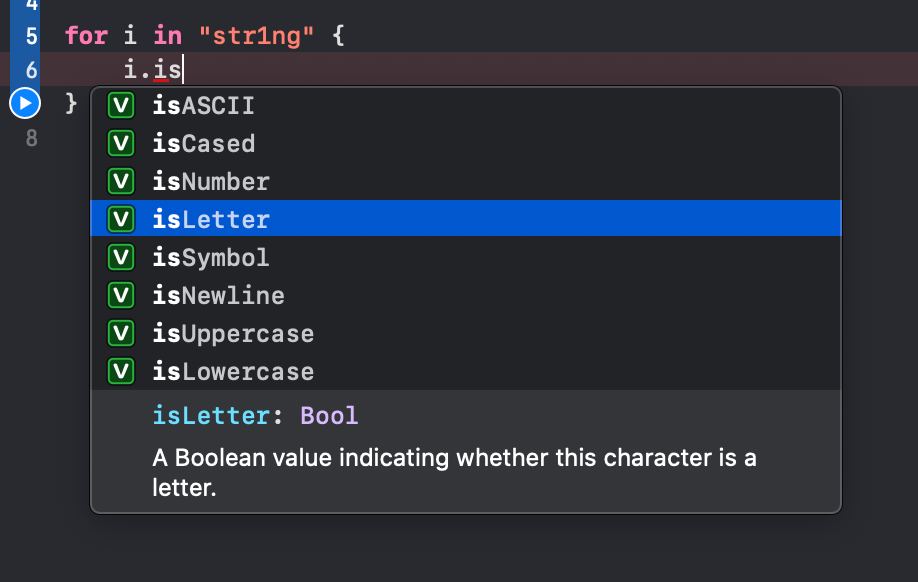This screenshot has height=582, width=918.
Task: Click the V icon beside isLowercase
Action: (x=121, y=371)
